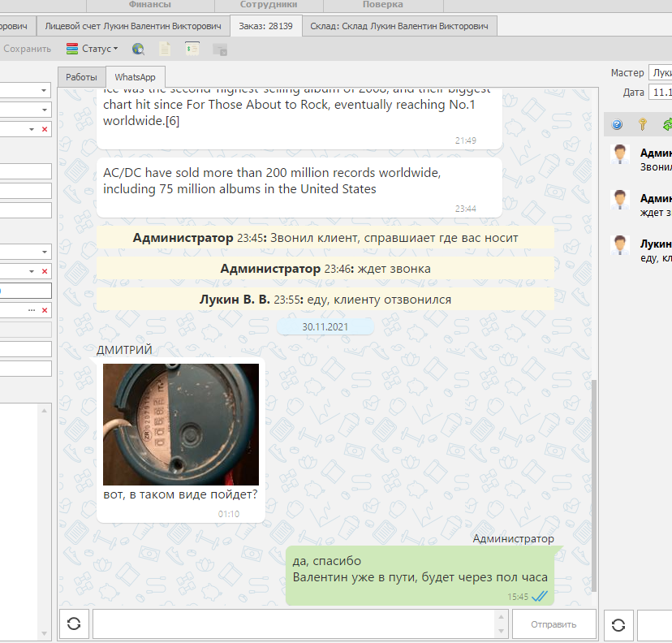Click the AC/DC 200 million records message
The height and width of the screenshot is (643, 672).
(x=299, y=188)
